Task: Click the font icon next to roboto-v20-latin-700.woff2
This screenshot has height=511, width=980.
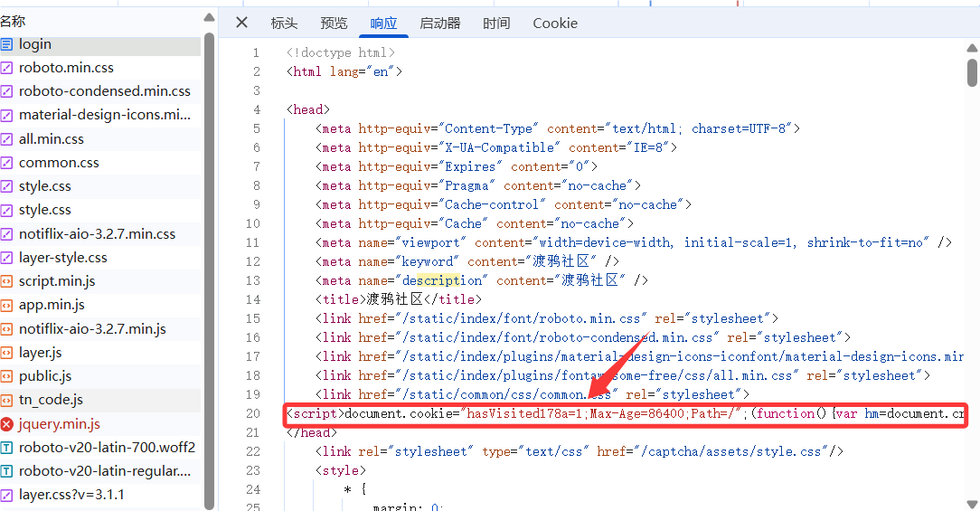Action: pyautogui.click(x=7, y=448)
